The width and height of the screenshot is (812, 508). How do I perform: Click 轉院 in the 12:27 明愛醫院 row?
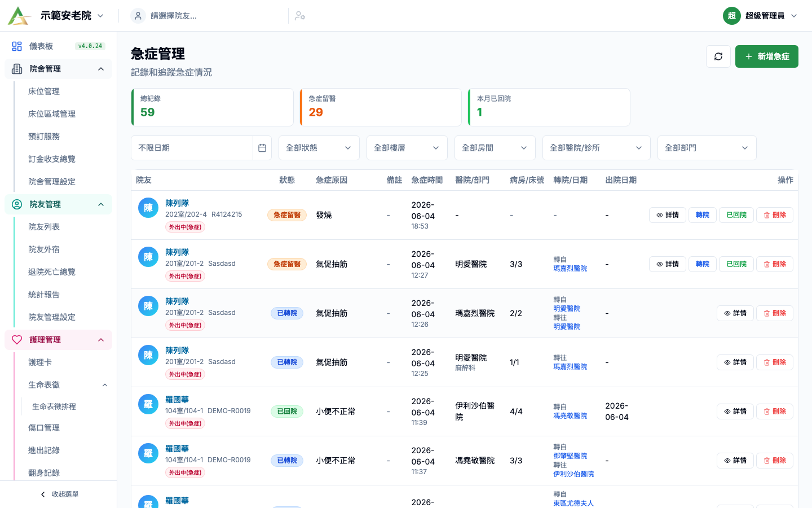tap(703, 264)
